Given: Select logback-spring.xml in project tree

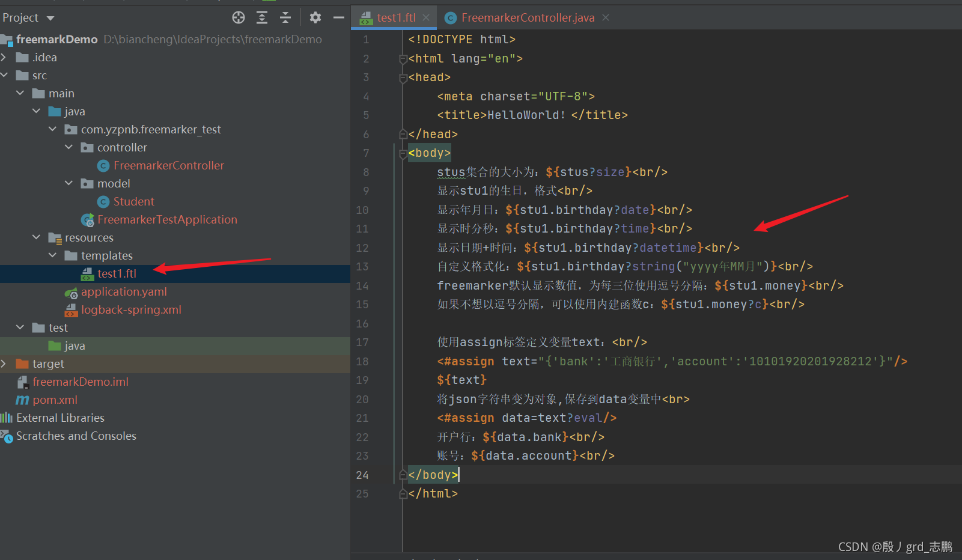Looking at the screenshot, I should click(131, 309).
